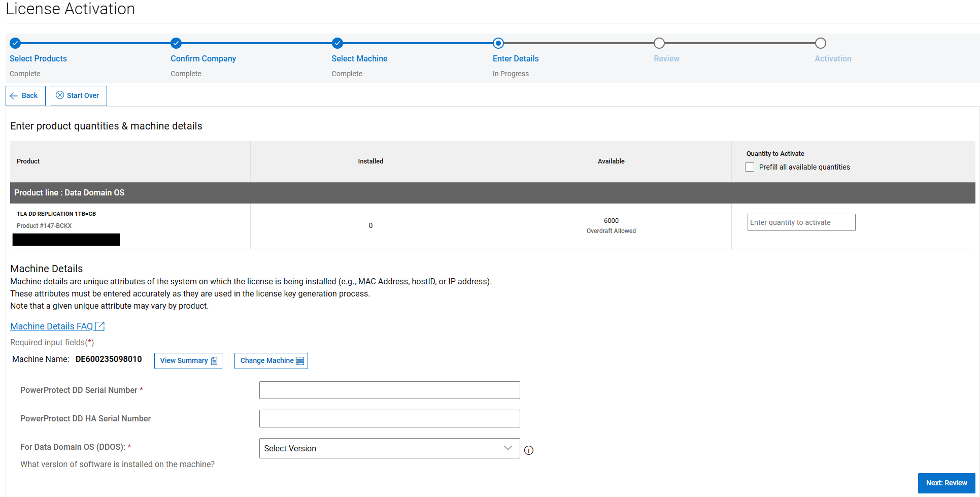The image size is (980, 497).
Task: Select the Select Machine step label
Action: (x=359, y=58)
